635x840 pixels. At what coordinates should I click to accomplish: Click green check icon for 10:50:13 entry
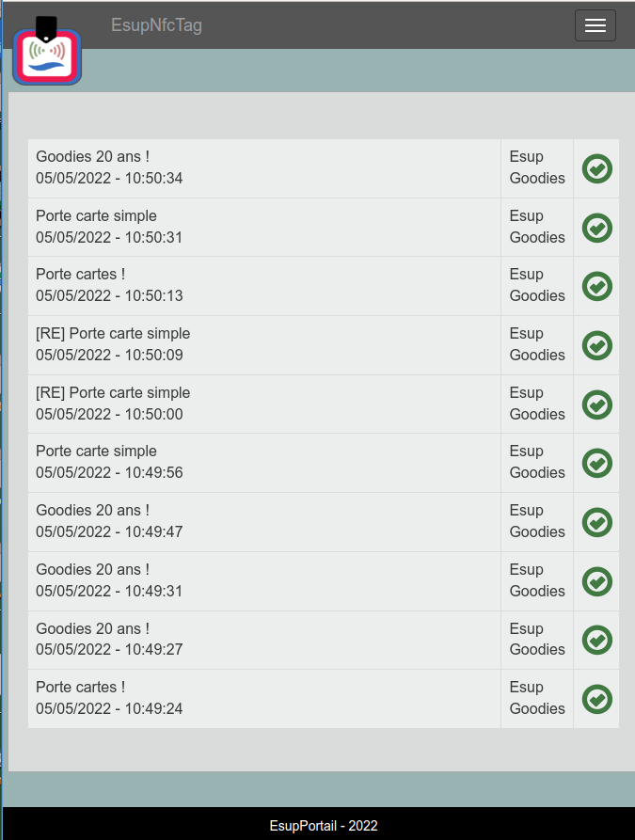[597, 286]
